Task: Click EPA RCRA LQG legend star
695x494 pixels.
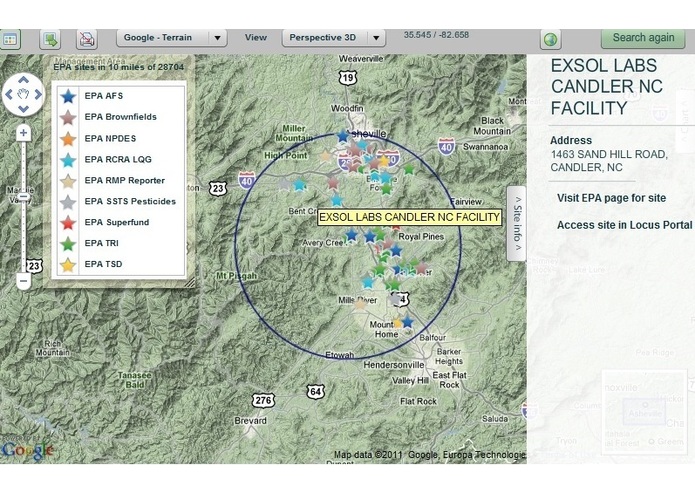Action: click(x=68, y=159)
